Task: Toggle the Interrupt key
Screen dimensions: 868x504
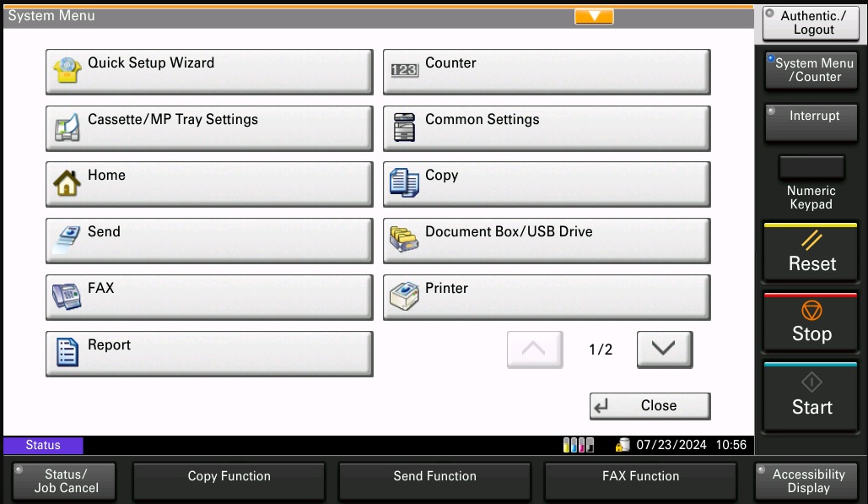Action: pos(811,122)
